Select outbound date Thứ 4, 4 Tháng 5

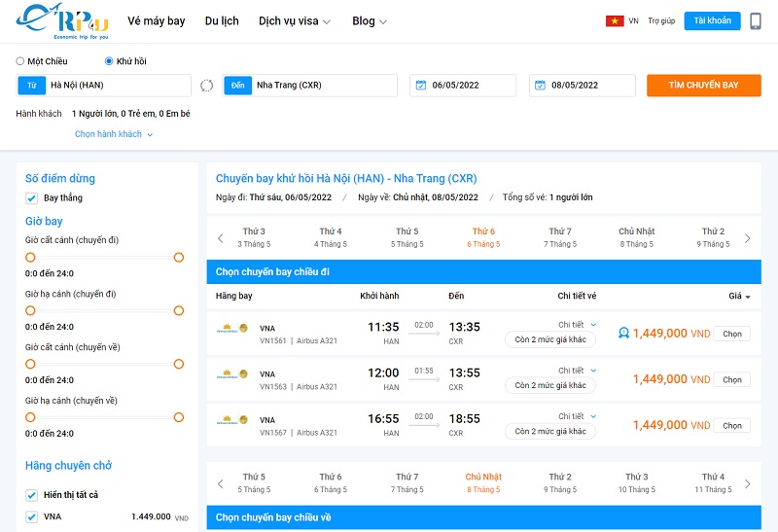[331, 237]
